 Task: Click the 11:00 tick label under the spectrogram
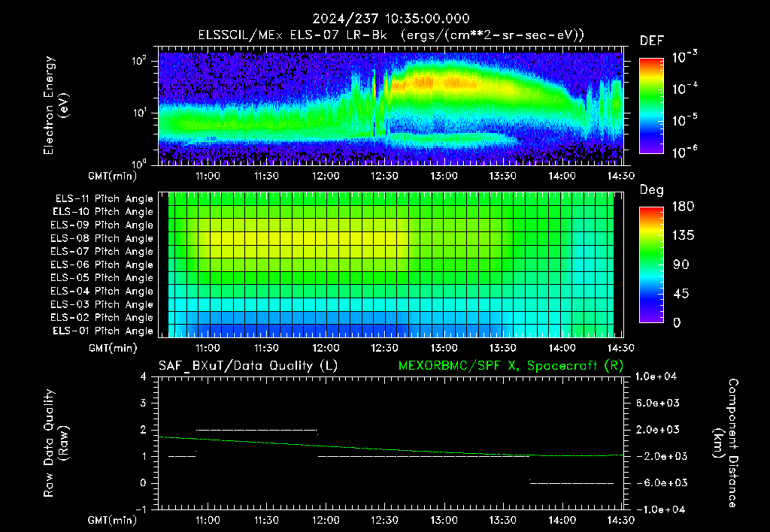[208, 176]
